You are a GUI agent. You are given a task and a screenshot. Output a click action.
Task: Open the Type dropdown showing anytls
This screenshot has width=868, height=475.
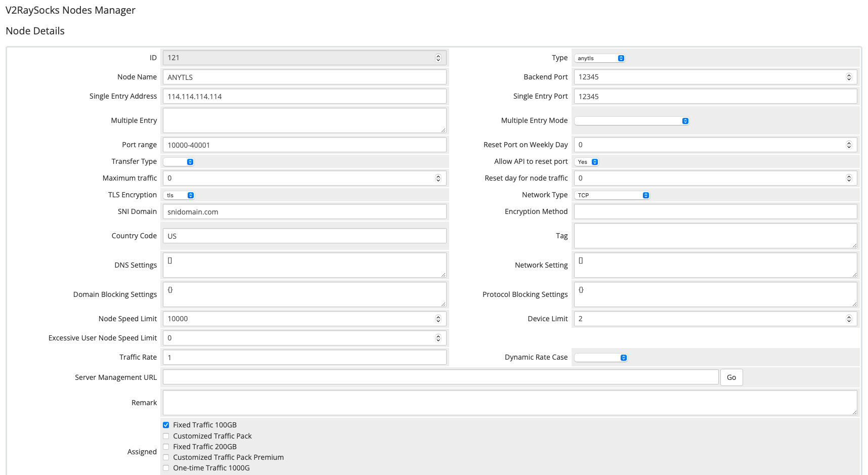pos(599,58)
